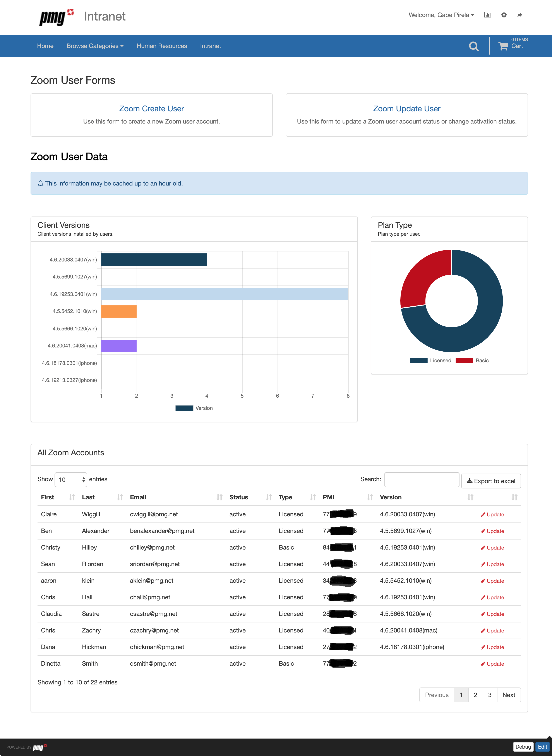Screen dimensions: 552x756
Task: Expand the Browse Categories menu
Action: click(x=95, y=46)
